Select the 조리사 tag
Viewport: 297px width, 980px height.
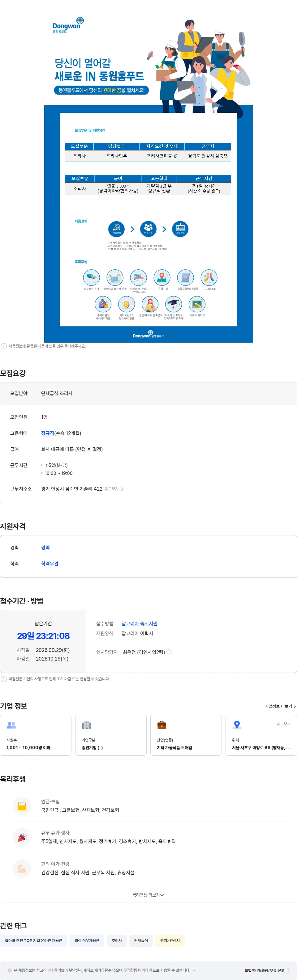117,940
